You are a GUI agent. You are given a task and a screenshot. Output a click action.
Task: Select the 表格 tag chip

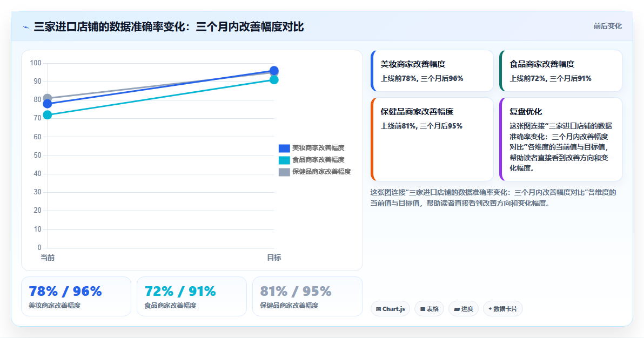click(429, 309)
